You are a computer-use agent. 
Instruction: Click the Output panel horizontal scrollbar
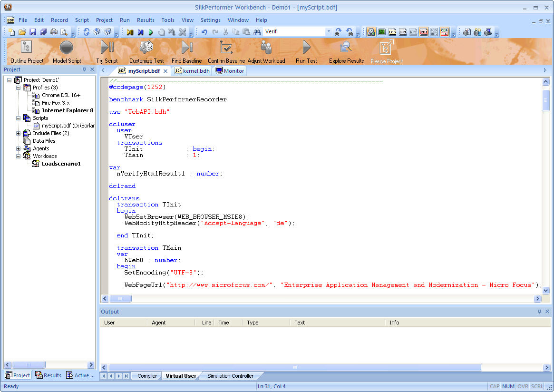[x=295, y=368]
